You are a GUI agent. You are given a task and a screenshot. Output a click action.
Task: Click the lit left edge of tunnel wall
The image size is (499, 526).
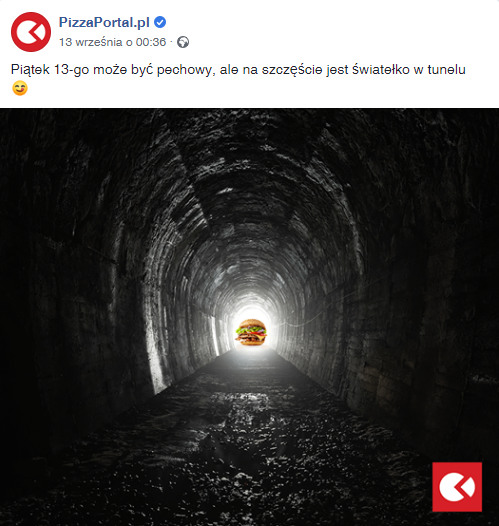154,352
